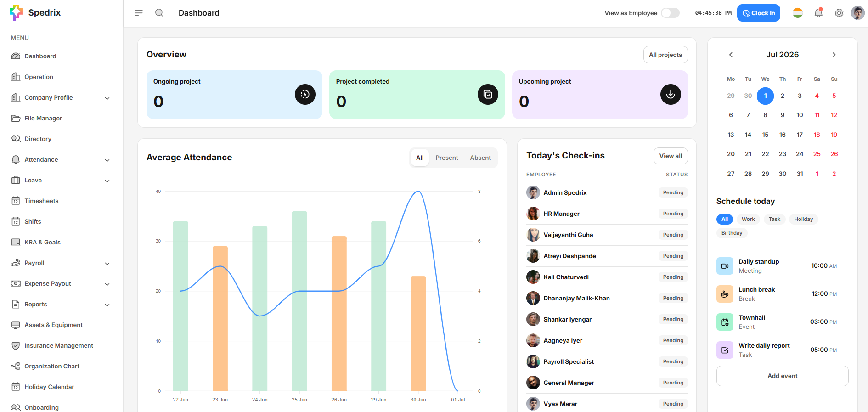This screenshot has height=412, width=868.
Task: Select the Present attendance tab
Action: click(x=446, y=158)
